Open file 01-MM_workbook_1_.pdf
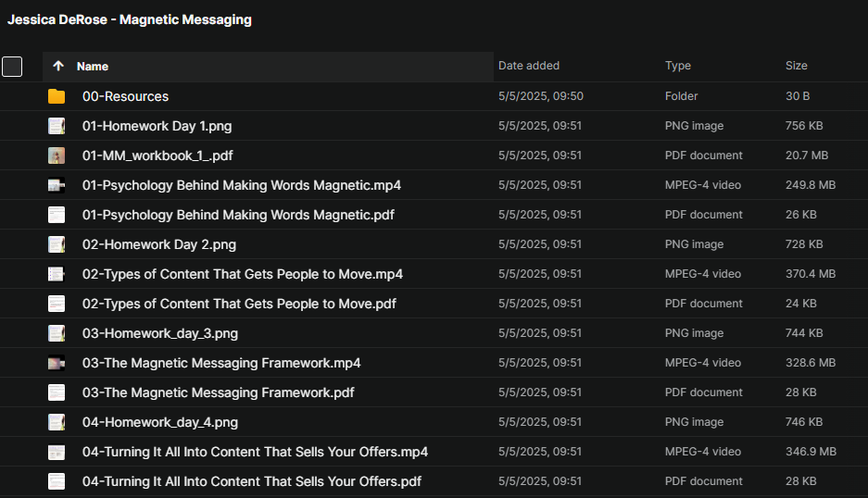 (x=157, y=156)
